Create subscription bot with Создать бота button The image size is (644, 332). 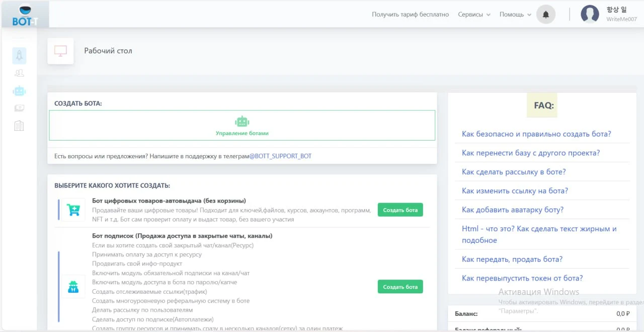click(400, 287)
